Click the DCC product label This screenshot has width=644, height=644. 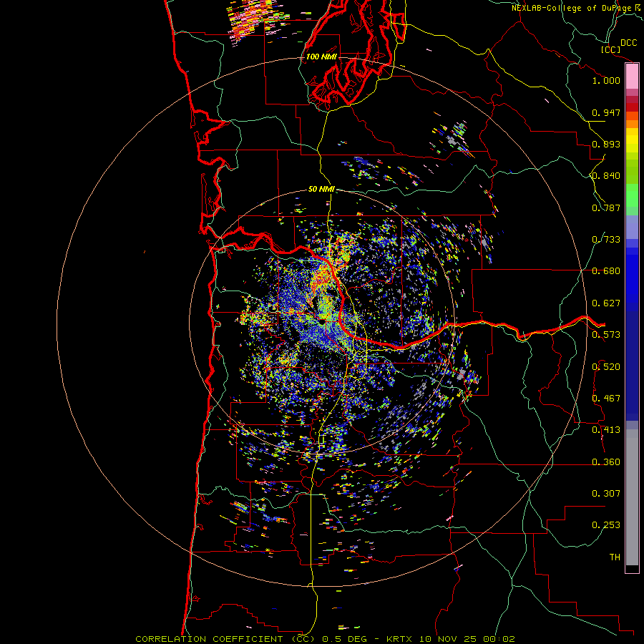(628, 43)
